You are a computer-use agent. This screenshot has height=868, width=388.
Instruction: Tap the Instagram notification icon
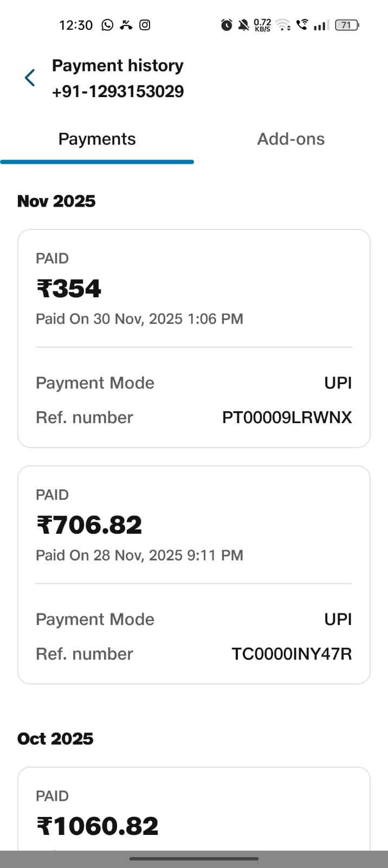point(145,25)
